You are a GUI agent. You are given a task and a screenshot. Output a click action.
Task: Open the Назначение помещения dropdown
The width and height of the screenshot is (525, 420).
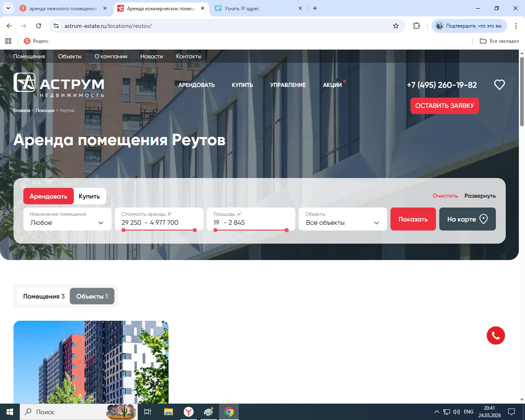click(67, 219)
